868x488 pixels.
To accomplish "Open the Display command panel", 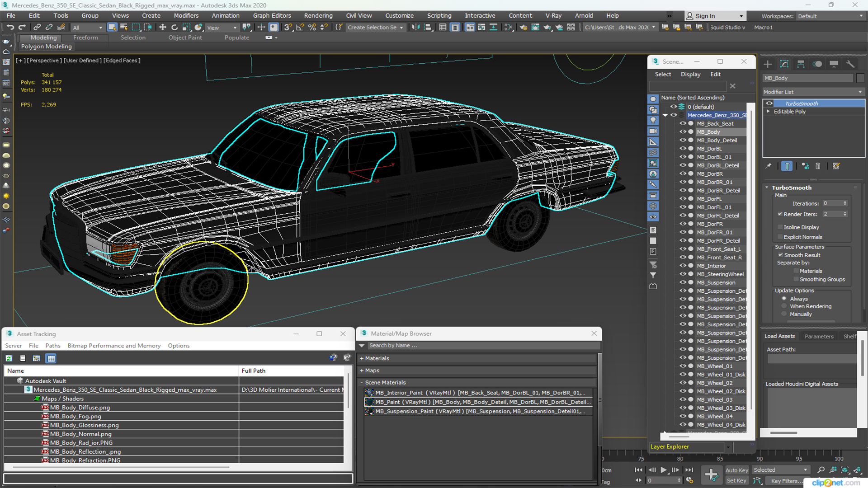I will pyautogui.click(x=834, y=64).
